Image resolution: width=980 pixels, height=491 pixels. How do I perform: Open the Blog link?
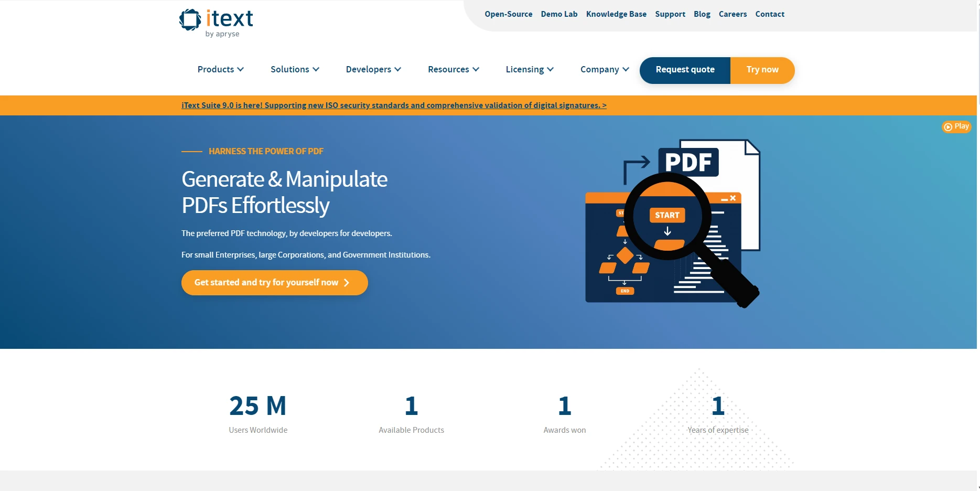(702, 14)
